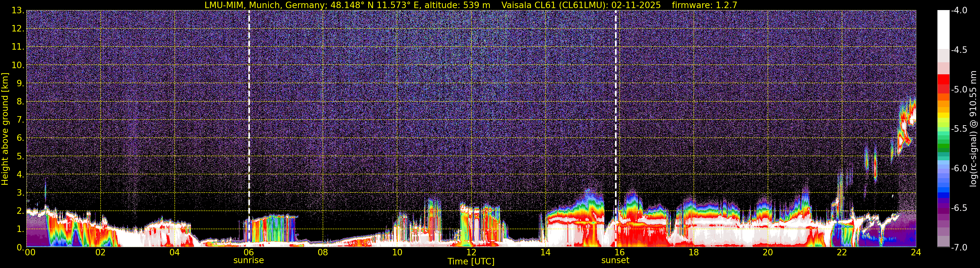Click the green band of the colorbar
This screenshot has width=980, height=268.
click(943, 145)
